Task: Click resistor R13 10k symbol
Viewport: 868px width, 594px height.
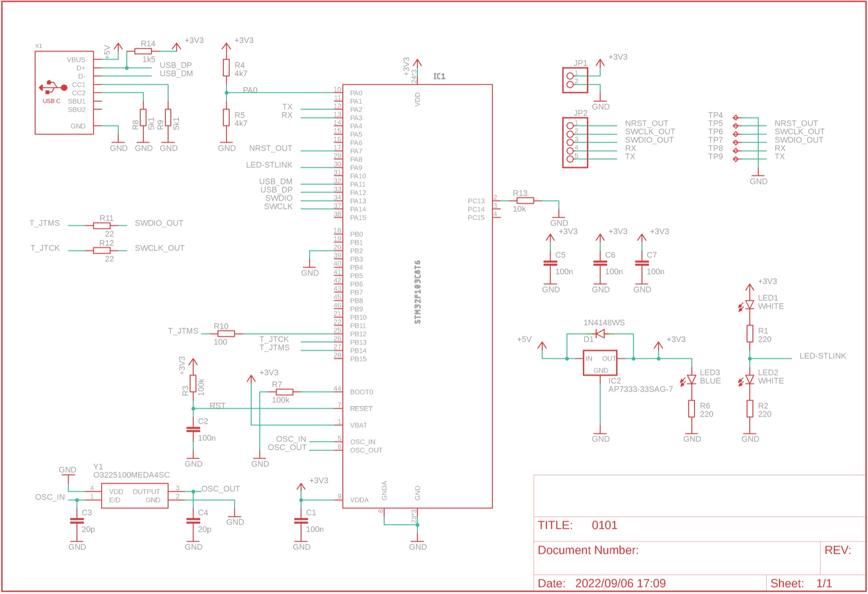Action: coord(525,200)
